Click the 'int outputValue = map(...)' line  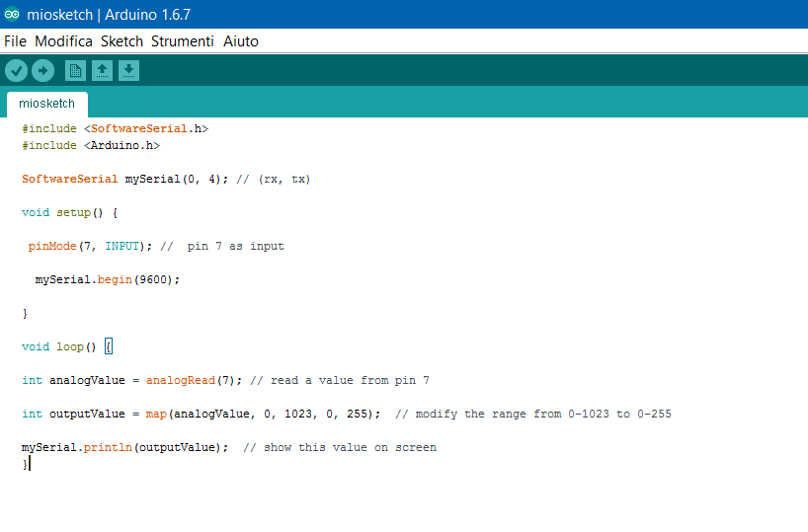201,415
